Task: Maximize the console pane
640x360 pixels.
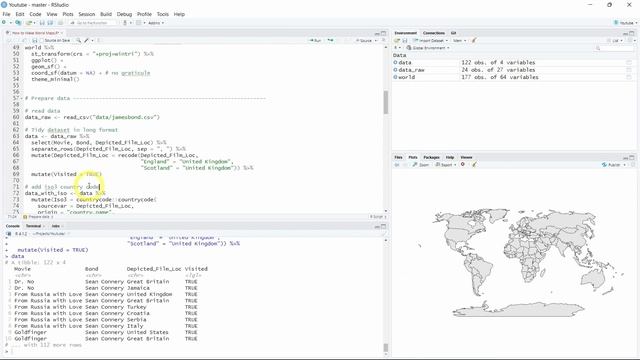Action: click(x=383, y=226)
